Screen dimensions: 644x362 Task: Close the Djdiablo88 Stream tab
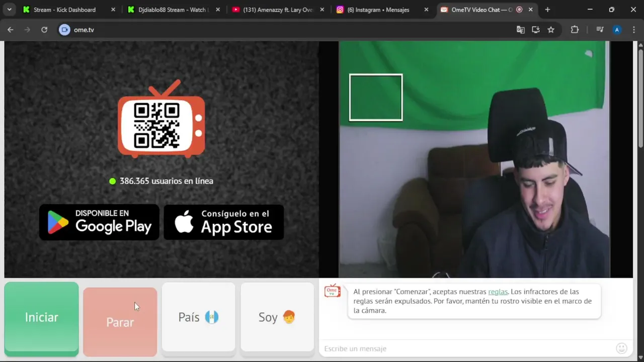tap(217, 10)
